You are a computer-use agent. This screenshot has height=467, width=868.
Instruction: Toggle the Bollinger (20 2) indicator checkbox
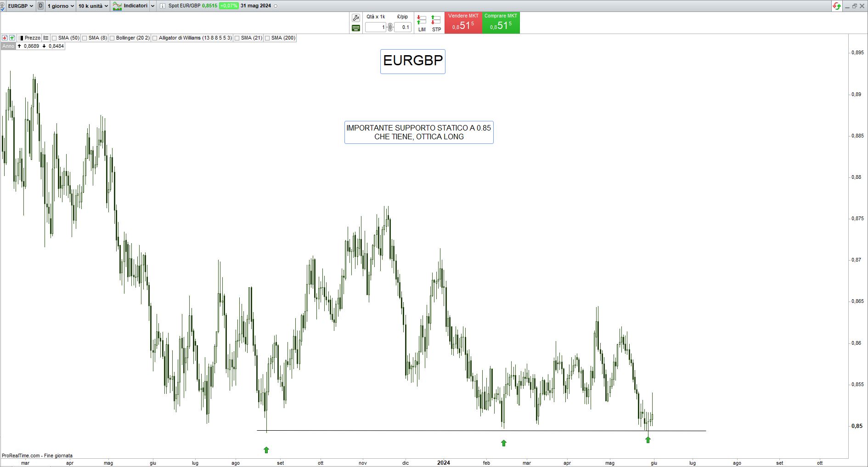pos(112,38)
